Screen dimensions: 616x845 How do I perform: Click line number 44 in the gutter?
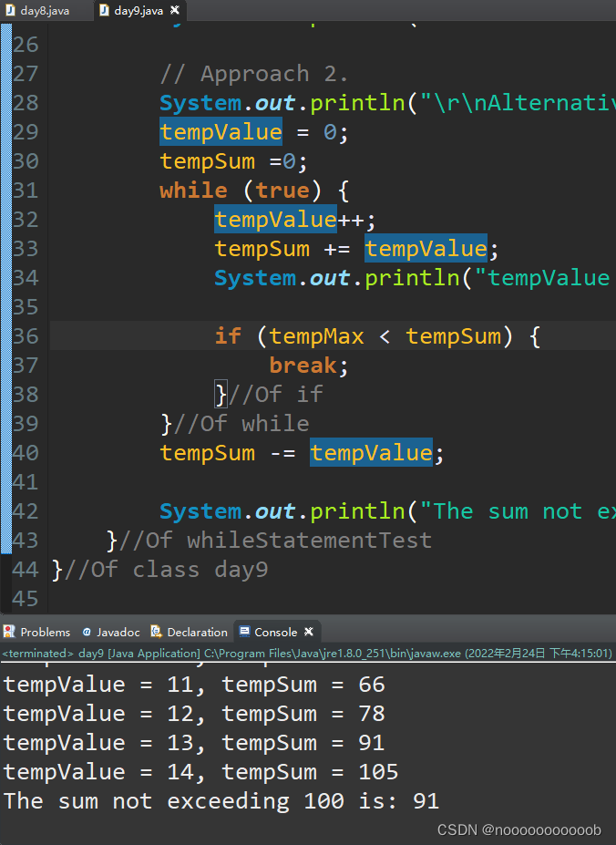[x=26, y=570]
